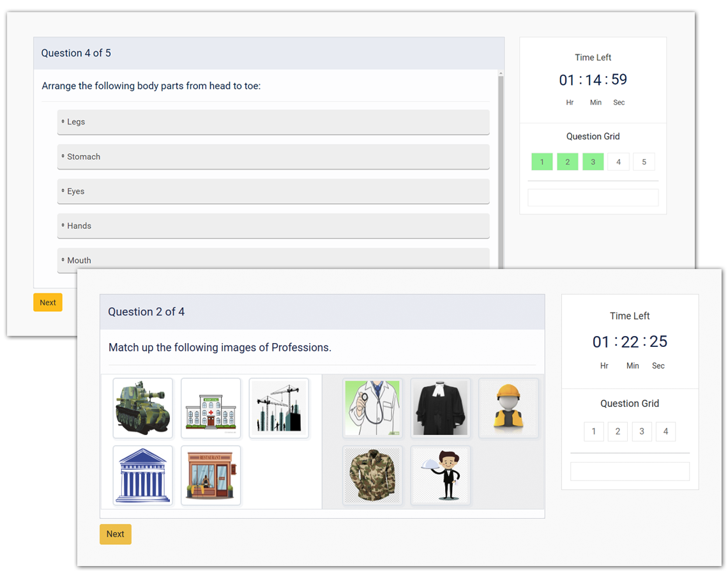Click Next under question 2 of 4
The image size is (728, 575).
[x=115, y=534]
